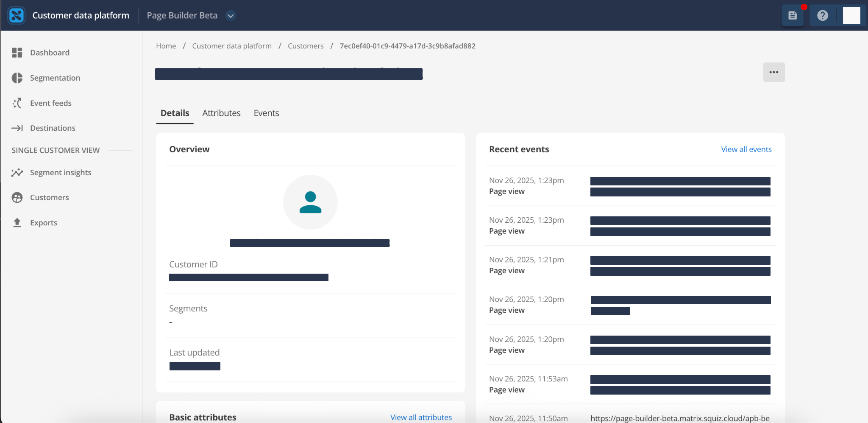
Task: Click the View all events link
Action: [x=746, y=149]
